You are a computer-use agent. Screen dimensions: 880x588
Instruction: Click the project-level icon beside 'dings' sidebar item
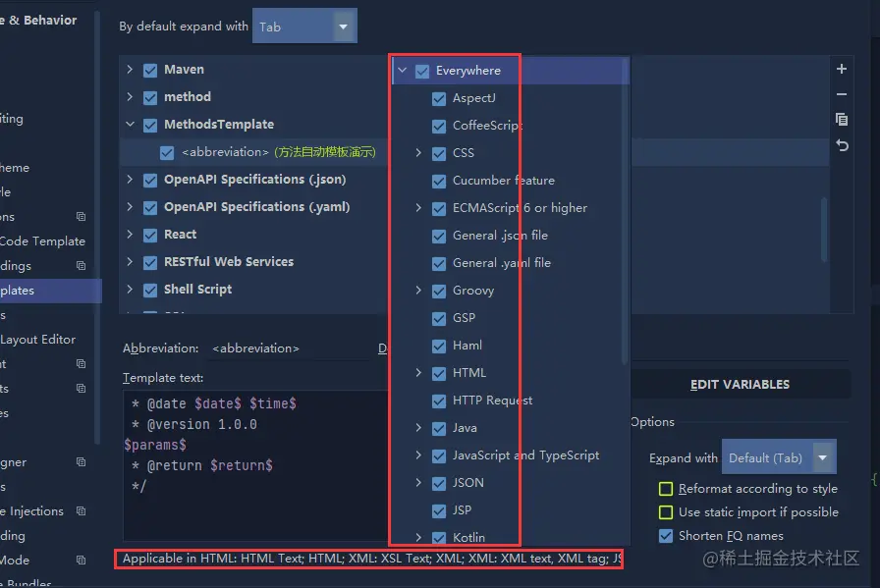[x=81, y=265]
